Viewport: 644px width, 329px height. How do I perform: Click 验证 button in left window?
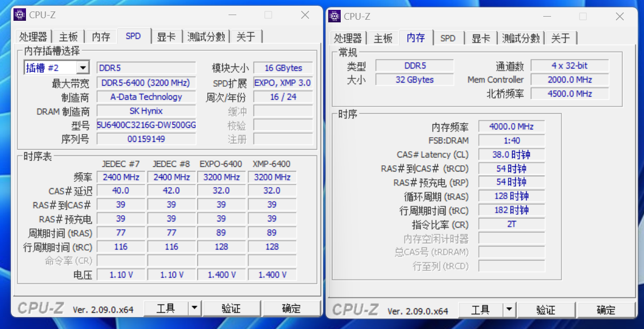(x=232, y=308)
